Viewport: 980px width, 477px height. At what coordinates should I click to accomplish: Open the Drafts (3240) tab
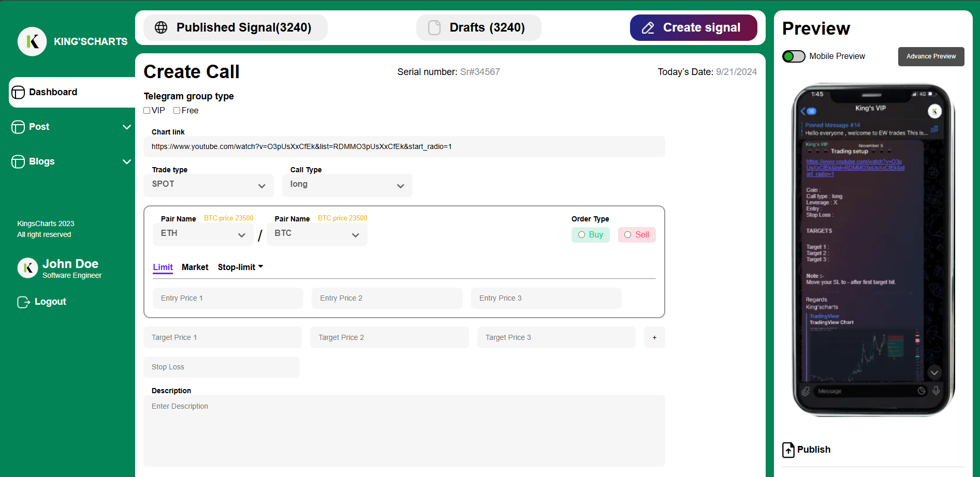coord(478,27)
